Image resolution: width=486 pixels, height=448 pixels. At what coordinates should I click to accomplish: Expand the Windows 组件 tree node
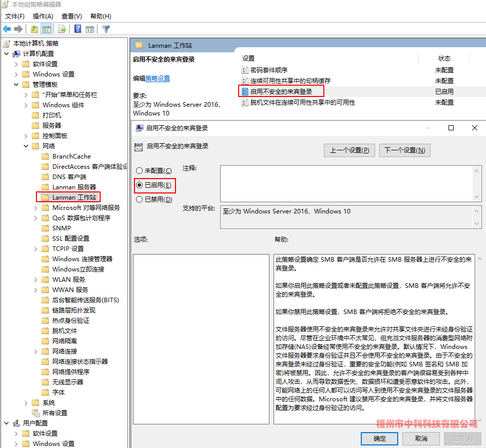[x=26, y=105]
